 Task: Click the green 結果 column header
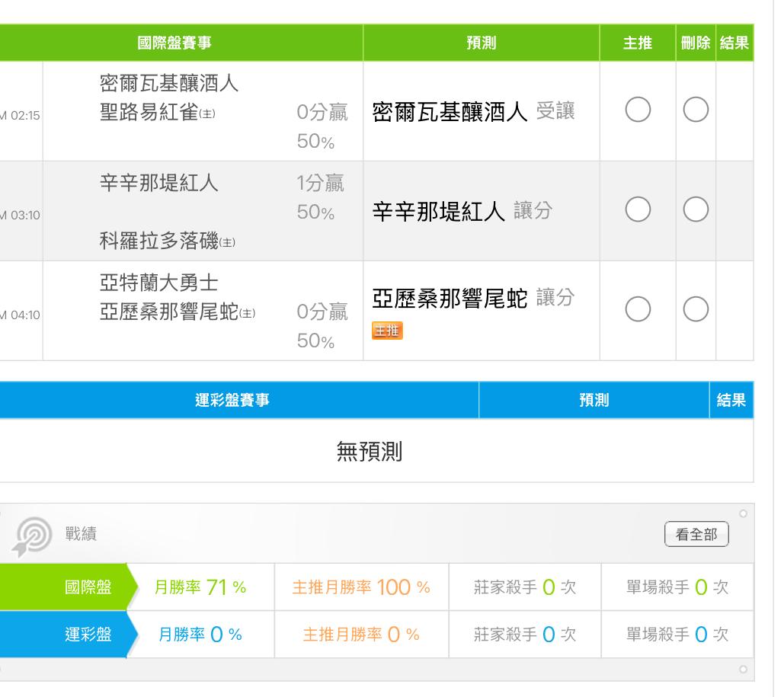click(x=734, y=43)
